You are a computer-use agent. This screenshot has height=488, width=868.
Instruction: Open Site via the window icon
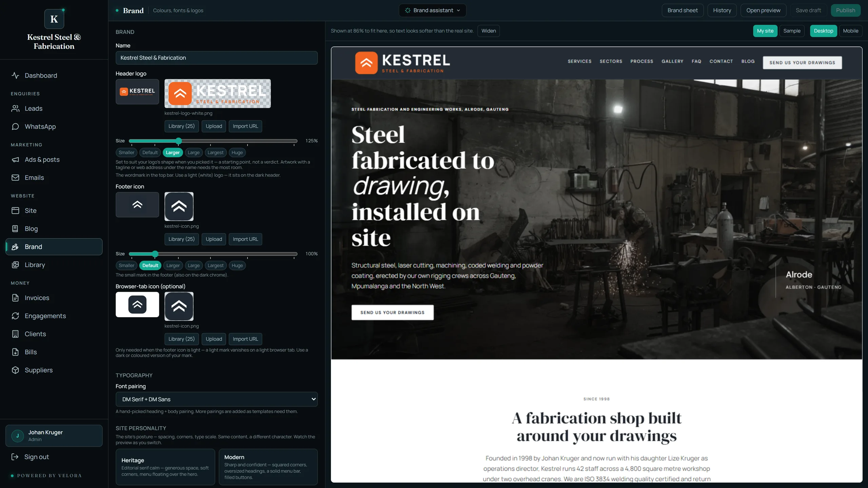15,210
